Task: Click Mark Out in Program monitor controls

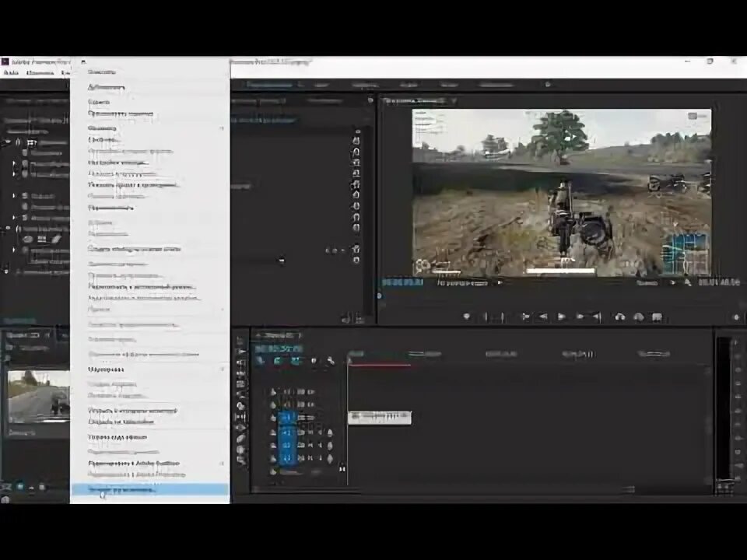Action: 502,317
